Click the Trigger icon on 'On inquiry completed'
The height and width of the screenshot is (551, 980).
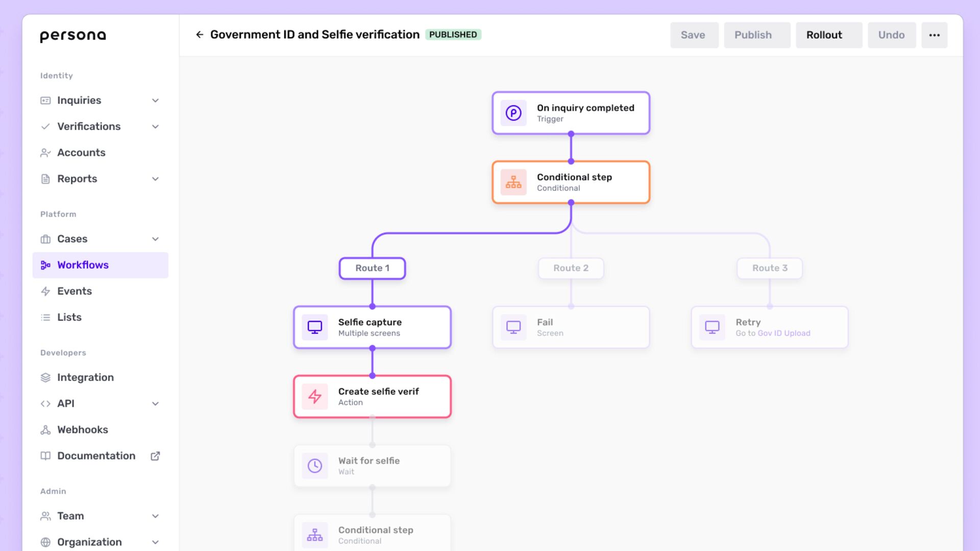coord(513,113)
